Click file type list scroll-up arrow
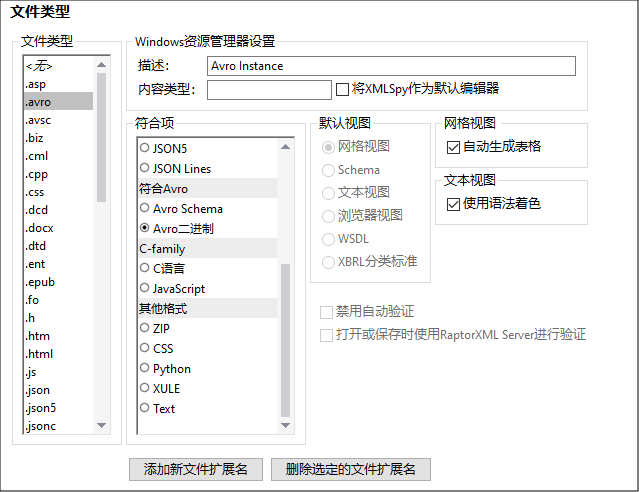 (101, 65)
